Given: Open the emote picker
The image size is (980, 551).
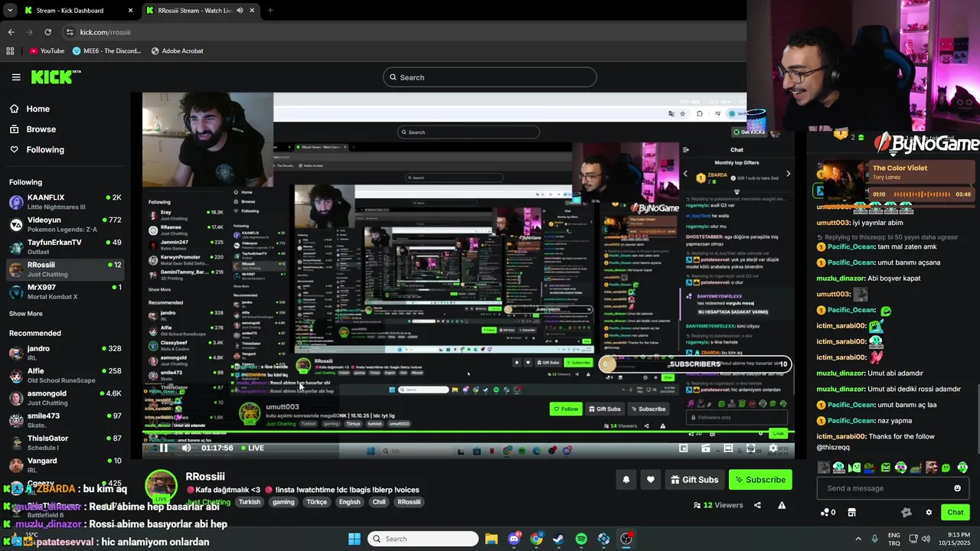Looking at the screenshot, I should [x=957, y=488].
